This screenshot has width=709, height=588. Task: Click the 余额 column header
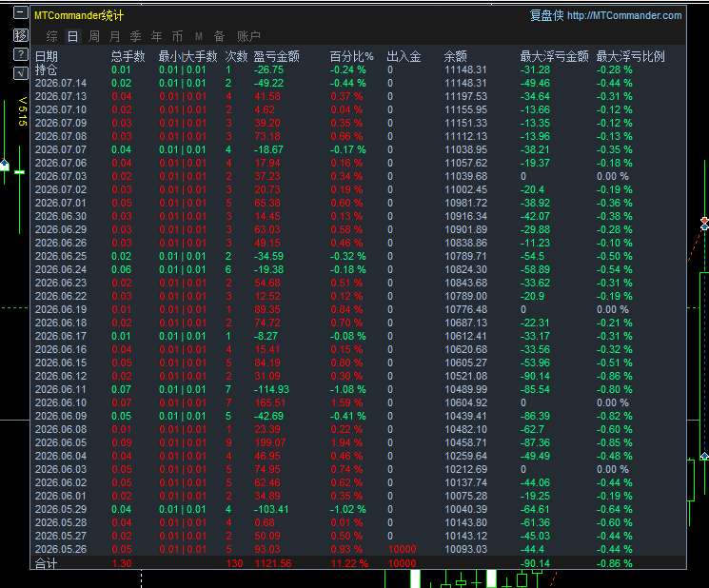tap(455, 56)
